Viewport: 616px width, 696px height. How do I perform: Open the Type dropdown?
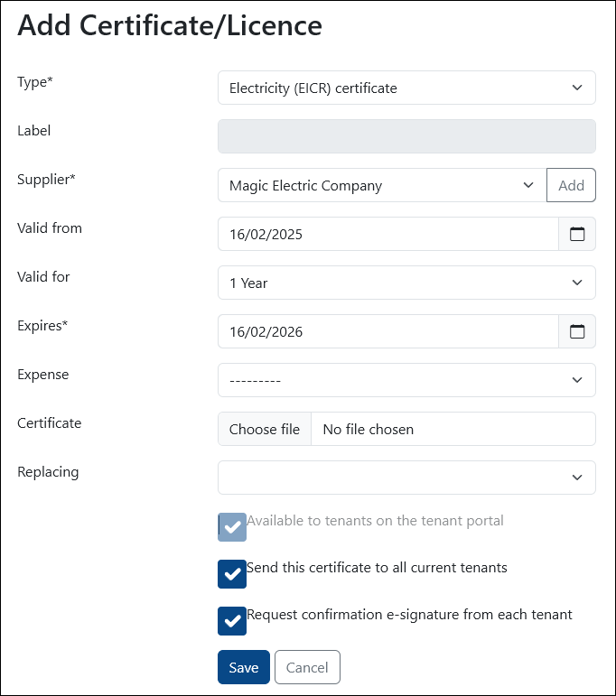coord(406,88)
